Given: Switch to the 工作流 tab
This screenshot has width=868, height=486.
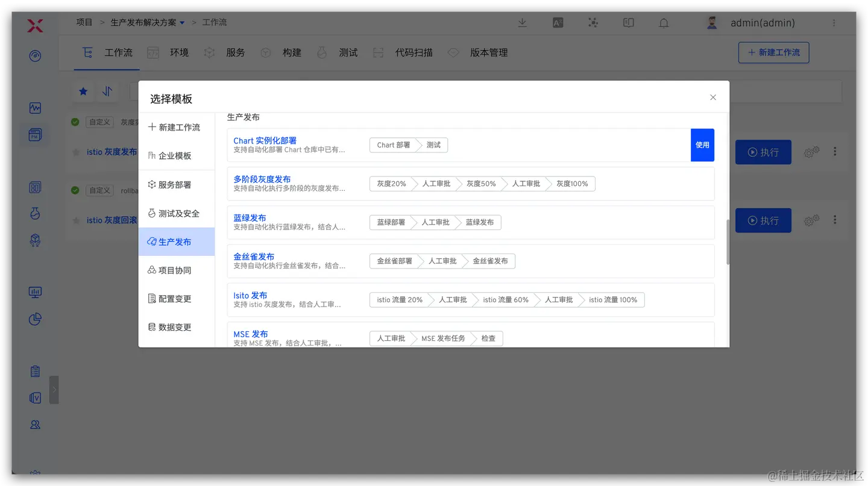Looking at the screenshot, I should 107,53.
